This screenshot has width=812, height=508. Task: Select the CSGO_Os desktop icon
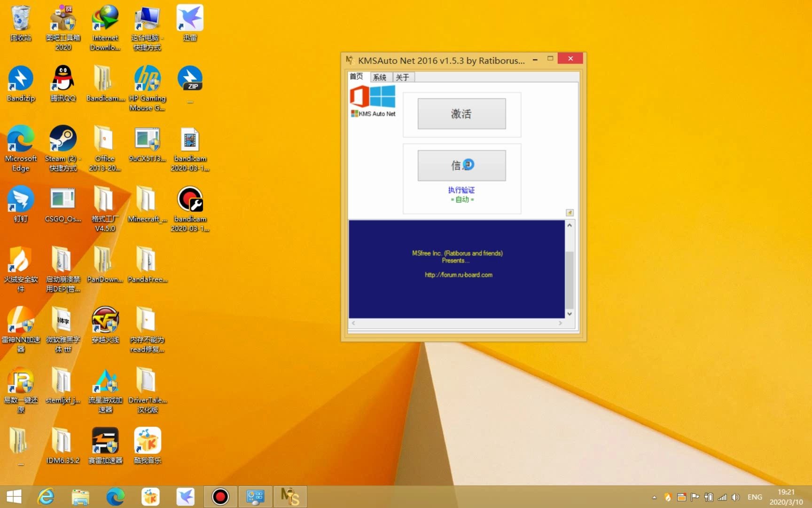[x=63, y=205]
